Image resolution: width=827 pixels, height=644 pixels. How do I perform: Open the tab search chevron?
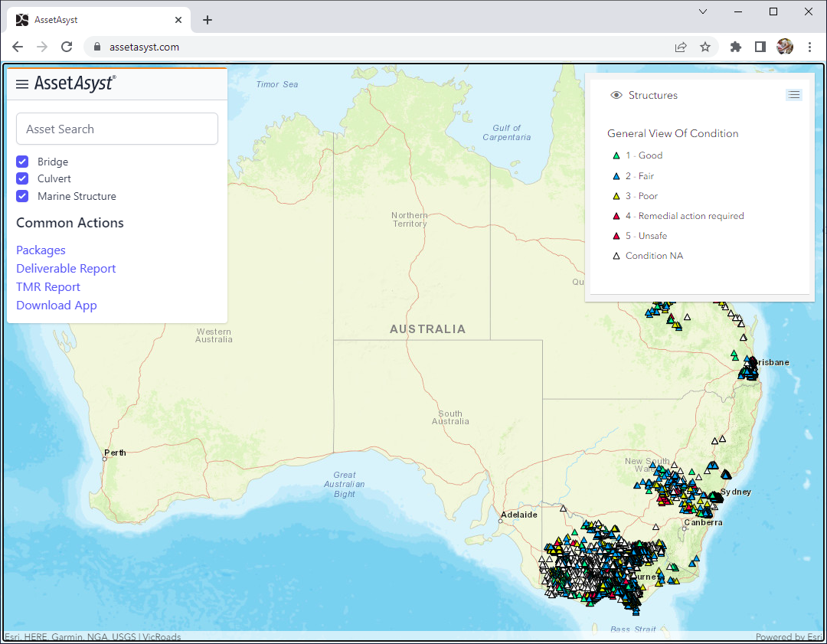click(702, 11)
